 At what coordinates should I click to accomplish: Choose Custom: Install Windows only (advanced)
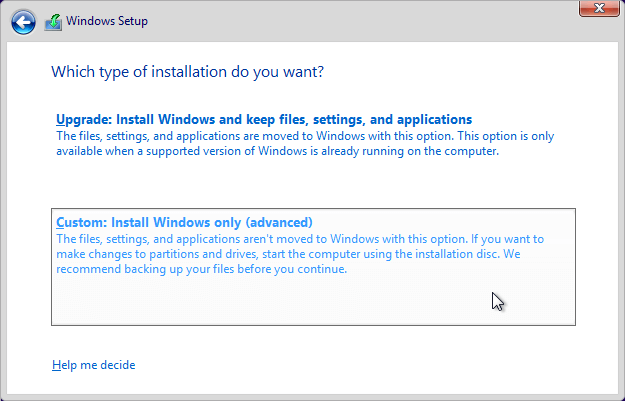pos(184,222)
